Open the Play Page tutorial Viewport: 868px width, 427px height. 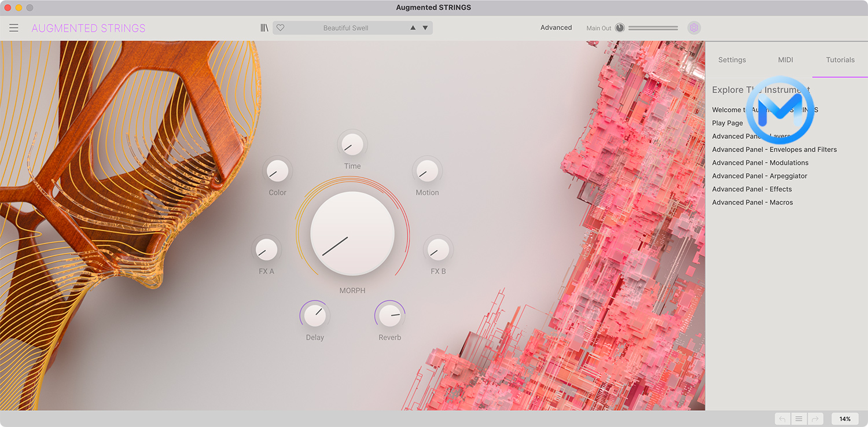pos(727,123)
